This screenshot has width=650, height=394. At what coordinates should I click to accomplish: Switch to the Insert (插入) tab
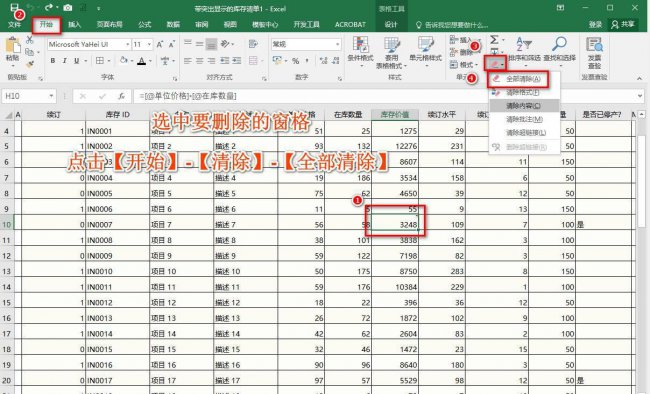75,25
